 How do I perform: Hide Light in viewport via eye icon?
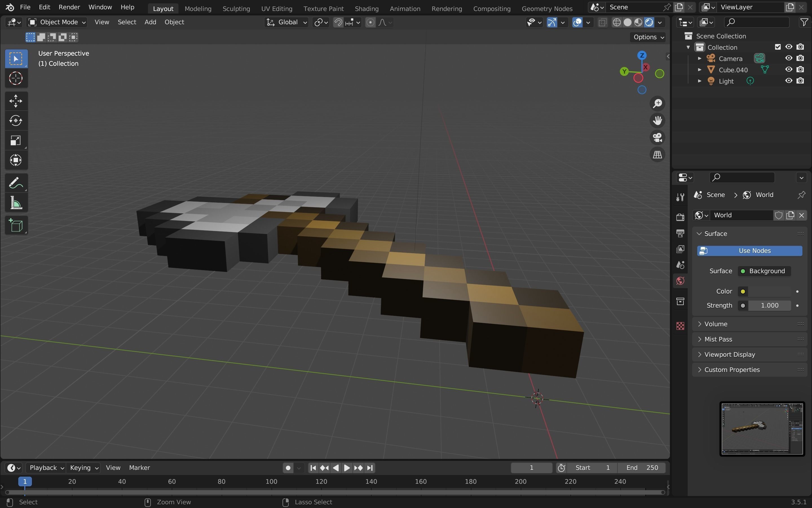click(789, 81)
